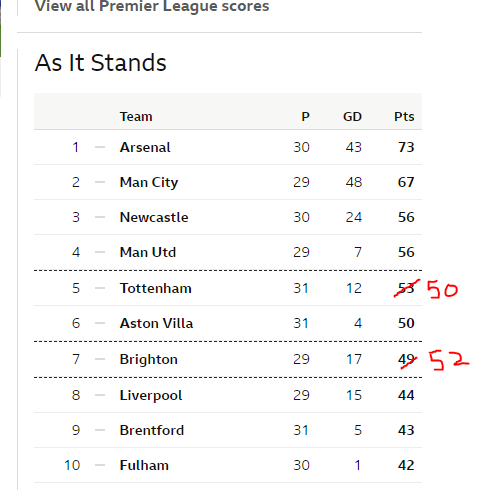Open Aston Villa team entry
Image resolution: width=492 pixels, height=490 pixels.
(x=156, y=323)
